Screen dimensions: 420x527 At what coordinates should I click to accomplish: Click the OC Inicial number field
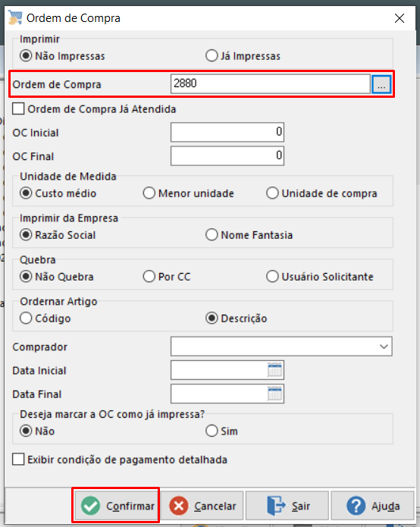(x=227, y=132)
